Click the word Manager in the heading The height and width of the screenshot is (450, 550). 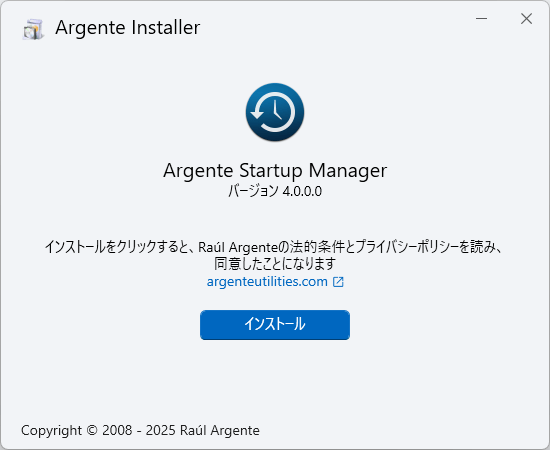click(348, 171)
